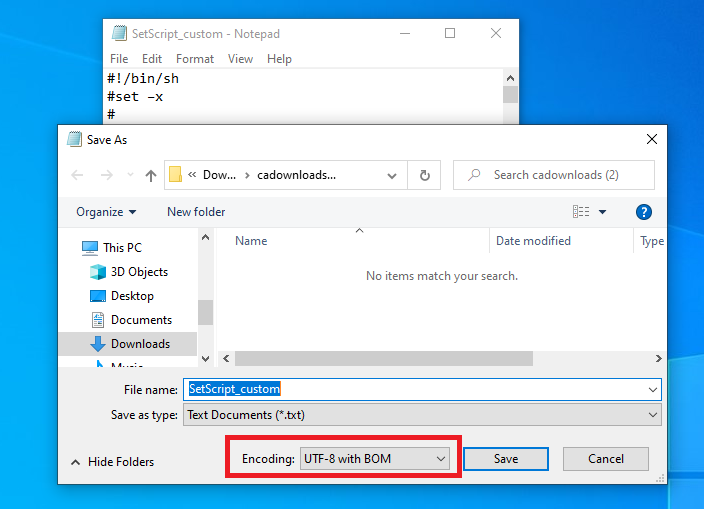
Task: Open the recent locations dropdown
Action: tap(130, 175)
